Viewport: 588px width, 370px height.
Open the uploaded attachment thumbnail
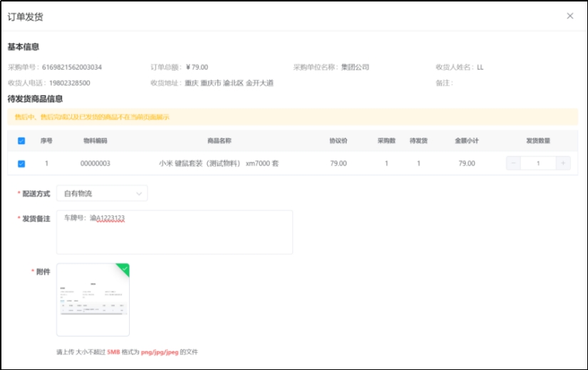click(x=93, y=300)
